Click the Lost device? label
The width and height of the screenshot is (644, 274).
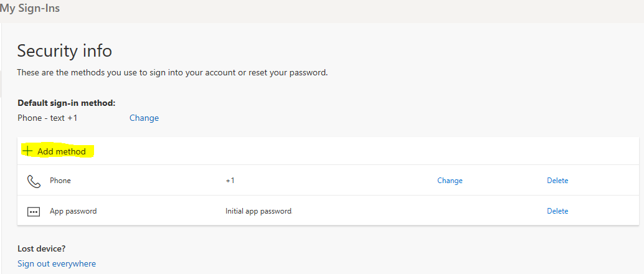(x=42, y=248)
